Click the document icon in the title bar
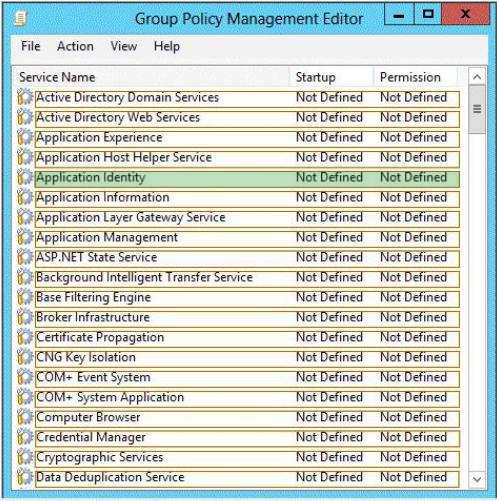The width and height of the screenshot is (497, 501). click(21, 18)
